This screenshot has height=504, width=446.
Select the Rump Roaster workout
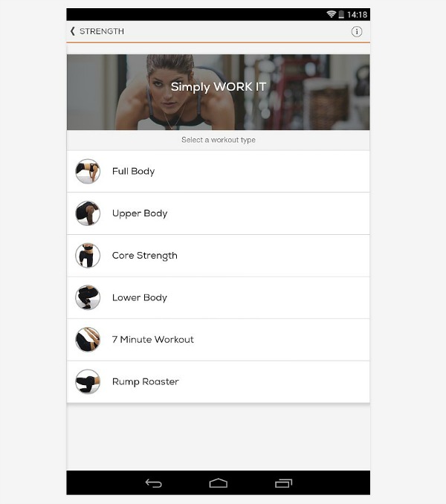tap(219, 382)
